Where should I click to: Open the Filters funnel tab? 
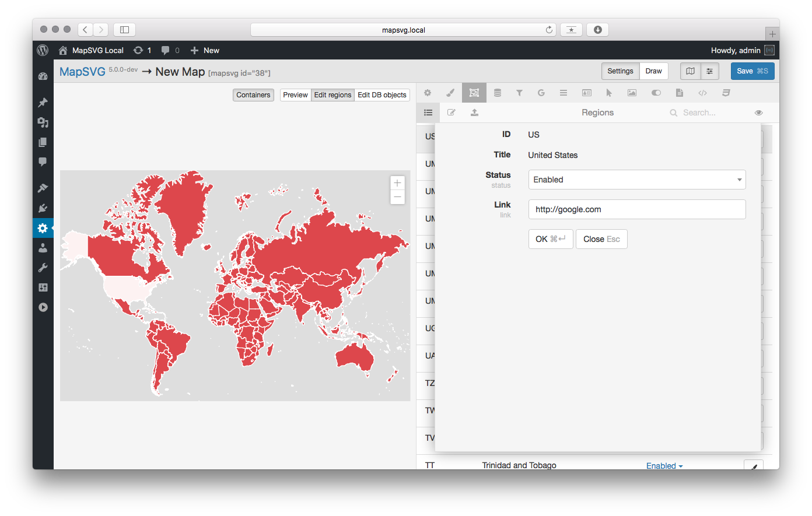point(519,93)
